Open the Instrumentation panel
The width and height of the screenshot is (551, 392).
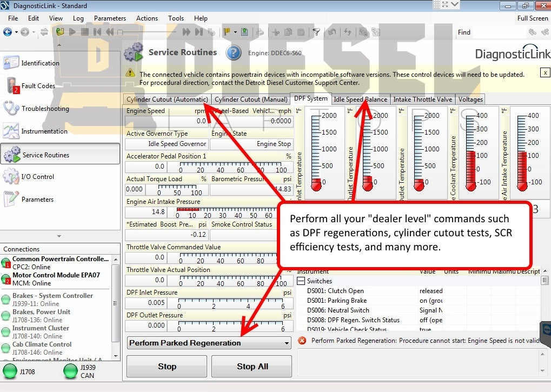[x=59, y=131]
